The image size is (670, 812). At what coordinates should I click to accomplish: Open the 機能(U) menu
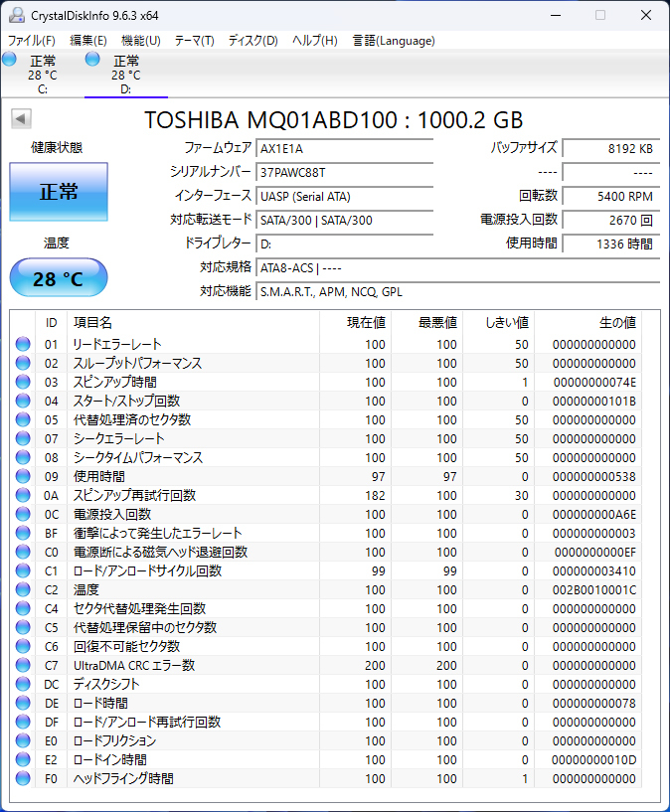tap(141, 41)
